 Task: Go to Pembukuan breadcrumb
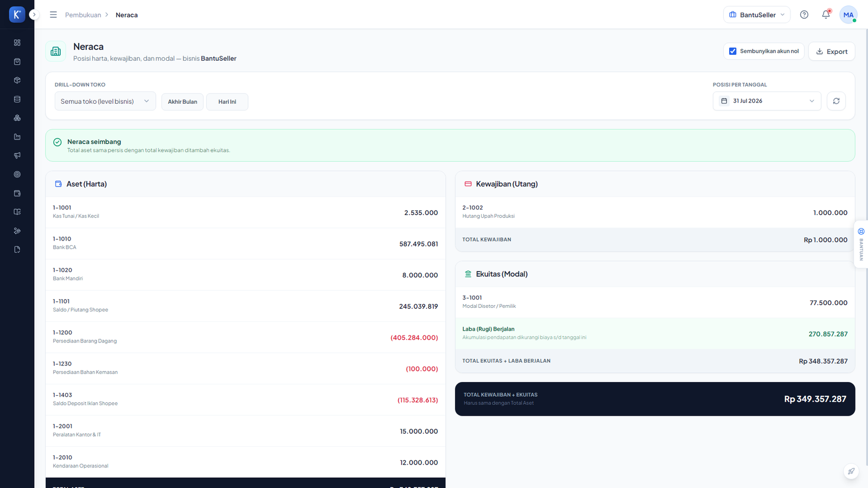tap(83, 15)
